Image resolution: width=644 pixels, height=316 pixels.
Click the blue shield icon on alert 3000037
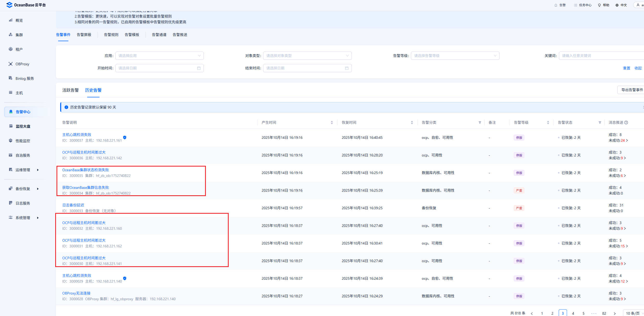tap(125, 138)
